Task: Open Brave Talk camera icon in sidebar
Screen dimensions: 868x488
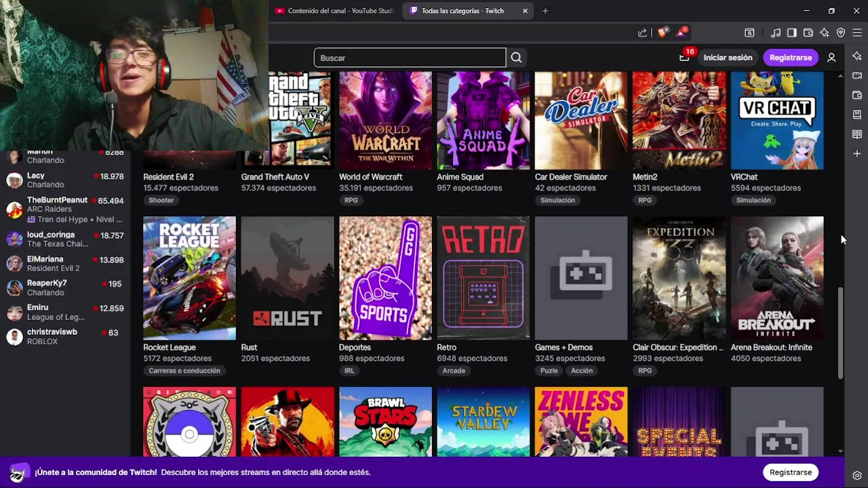Action: point(857,75)
